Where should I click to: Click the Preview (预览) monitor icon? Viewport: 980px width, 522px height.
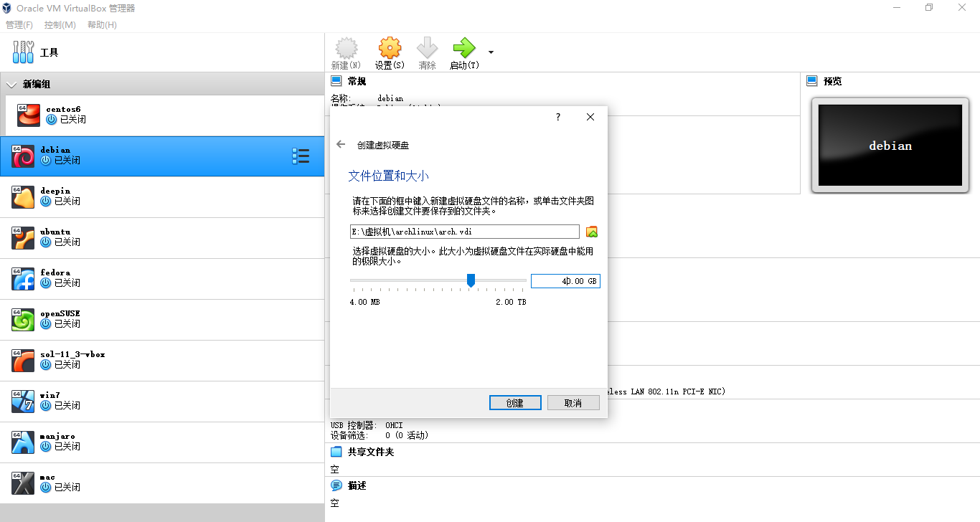pos(812,81)
